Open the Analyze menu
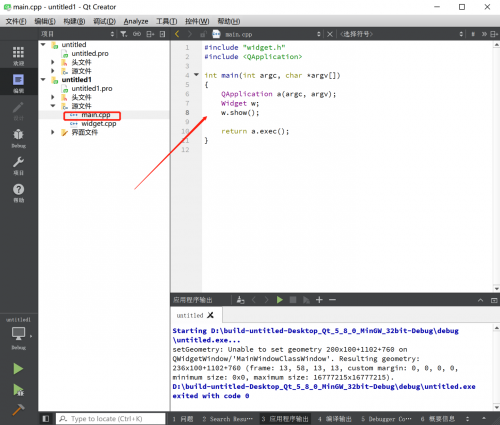The height and width of the screenshot is (425, 500). pyautogui.click(x=136, y=21)
